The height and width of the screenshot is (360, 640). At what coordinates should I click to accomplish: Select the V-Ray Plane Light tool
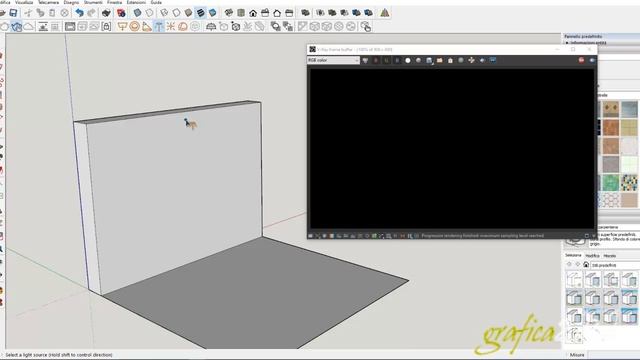click(122, 27)
